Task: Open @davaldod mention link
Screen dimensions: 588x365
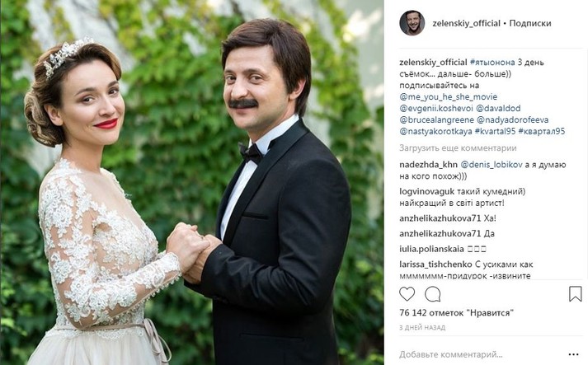Action: pyautogui.click(x=498, y=108)
